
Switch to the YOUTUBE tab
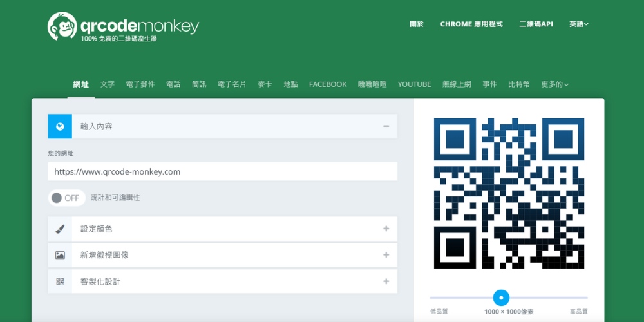414,84
